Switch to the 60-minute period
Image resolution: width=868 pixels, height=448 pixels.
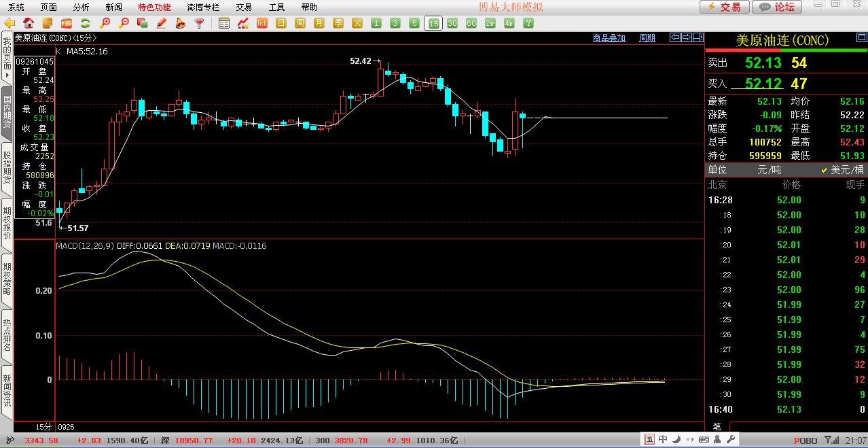(x=471, y=23)
